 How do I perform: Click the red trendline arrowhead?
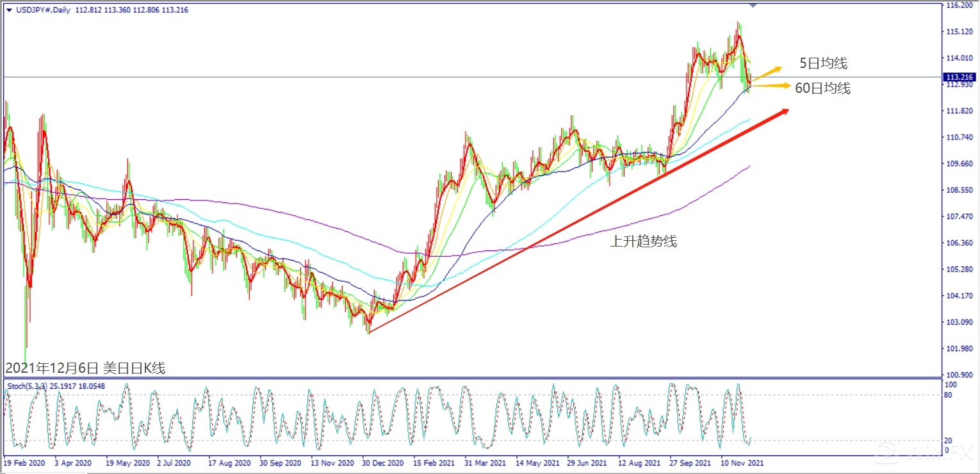point(783,112)
